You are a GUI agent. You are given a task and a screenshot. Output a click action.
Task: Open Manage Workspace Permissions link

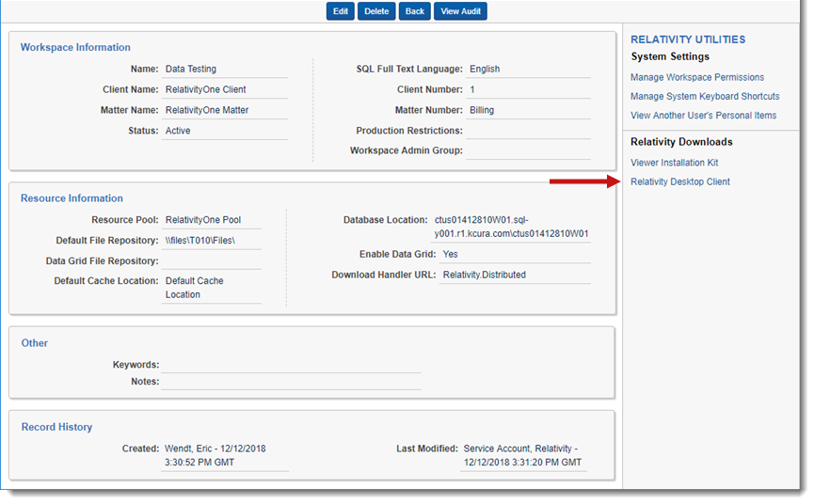pos(696,77)
